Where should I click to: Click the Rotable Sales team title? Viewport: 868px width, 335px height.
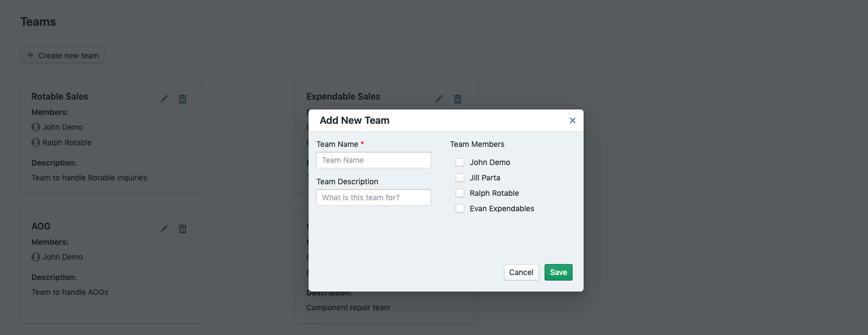tap(59, 96)
